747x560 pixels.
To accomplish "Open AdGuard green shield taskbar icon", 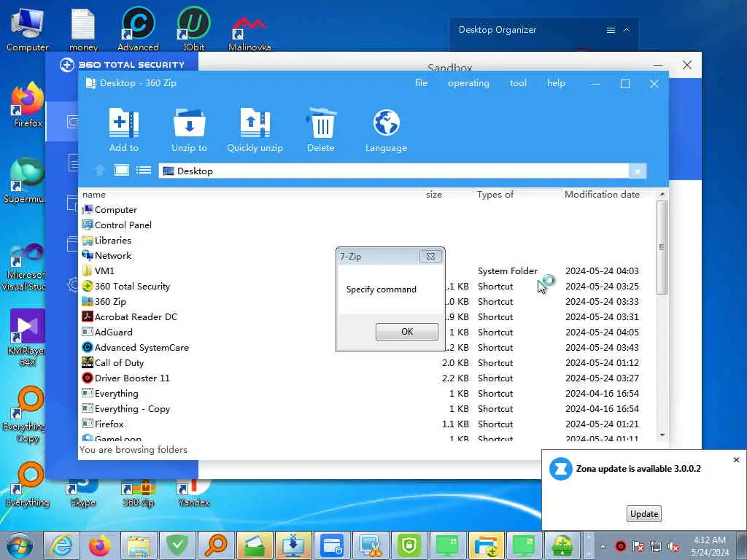I will click(177, 545).
